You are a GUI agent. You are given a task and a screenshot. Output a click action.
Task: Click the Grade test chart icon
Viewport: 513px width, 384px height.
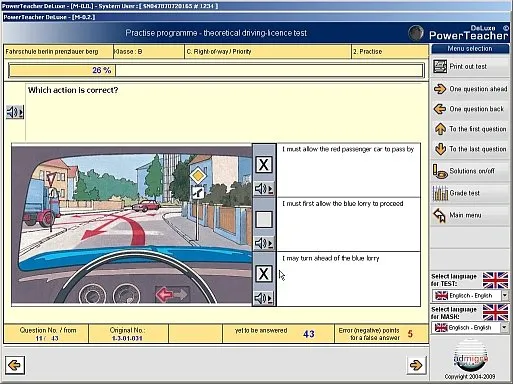(x=440, y=193)
